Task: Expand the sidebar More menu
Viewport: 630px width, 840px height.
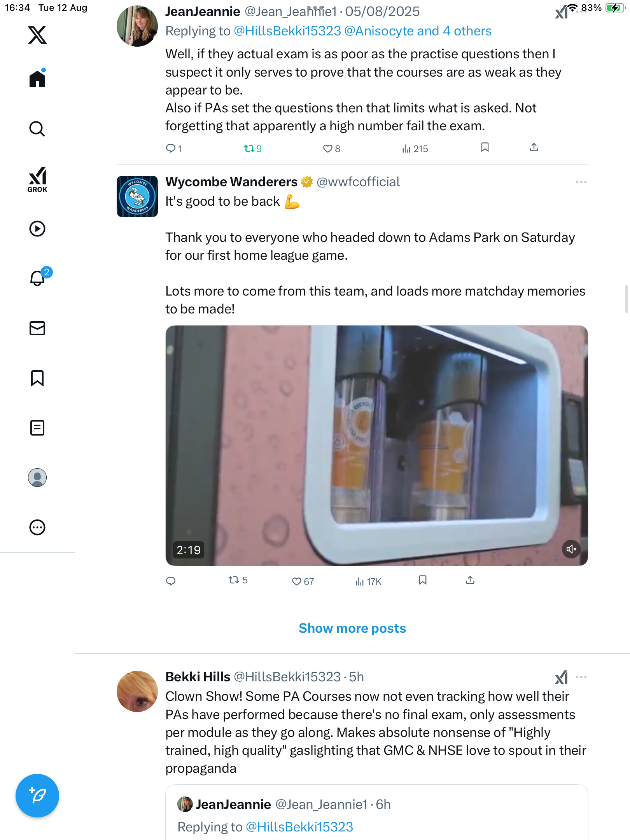Action: point(37,527)
